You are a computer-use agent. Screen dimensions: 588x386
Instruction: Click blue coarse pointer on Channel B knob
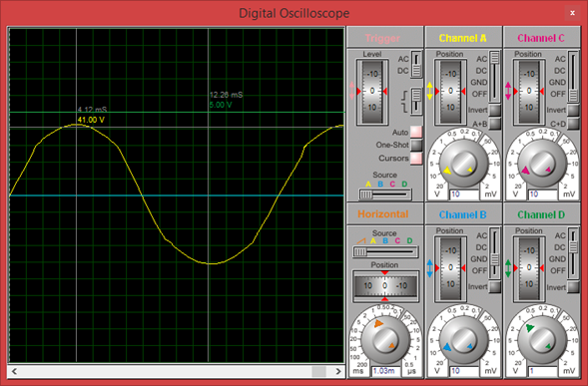(447, 347)
